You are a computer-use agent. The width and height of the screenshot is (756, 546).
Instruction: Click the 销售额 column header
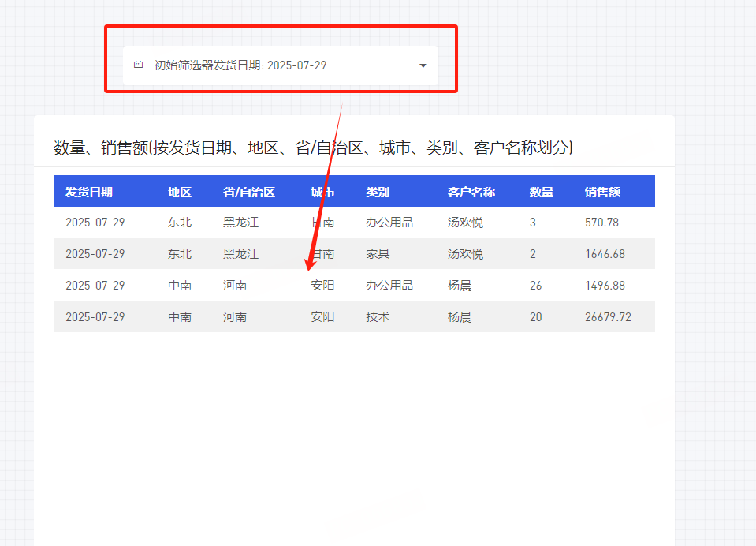(602, 192)
